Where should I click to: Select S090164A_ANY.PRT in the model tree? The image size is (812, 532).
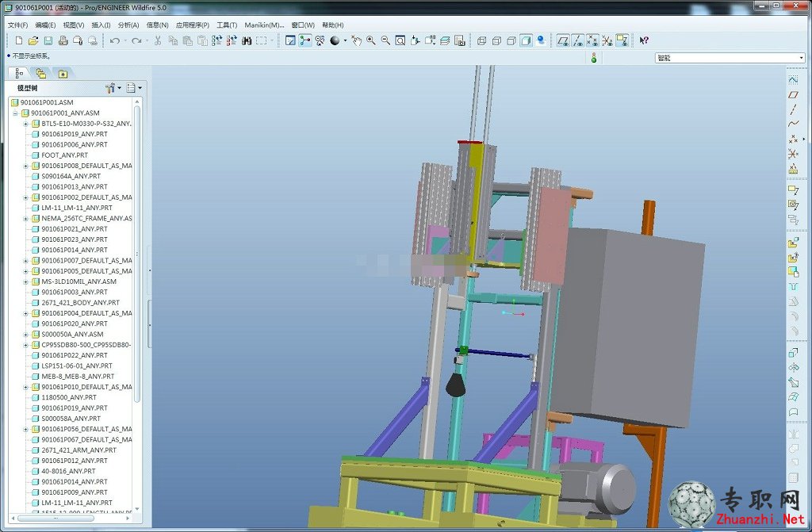pyautogui.click(x=71, y=176)
